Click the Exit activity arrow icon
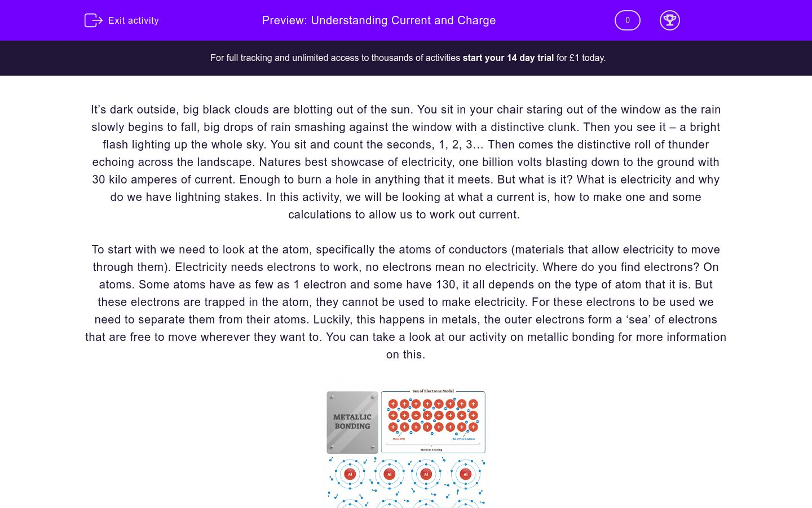This screenshot has height=508, width=812. click(x=94, y=20)
